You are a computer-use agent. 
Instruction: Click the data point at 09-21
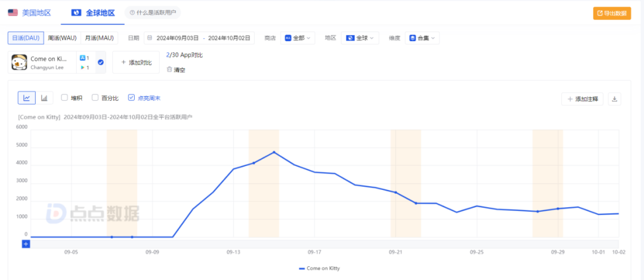click(x=396, y=192)
